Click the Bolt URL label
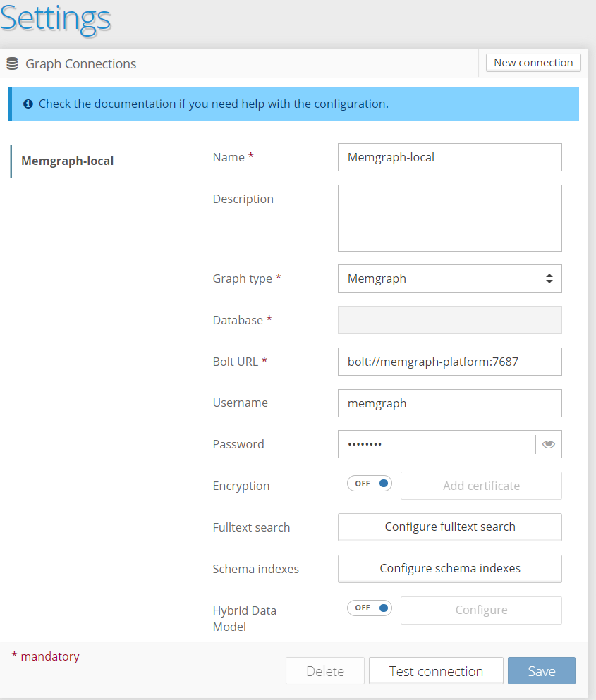This screenshot has width=596, height=700. click(240, 362)
